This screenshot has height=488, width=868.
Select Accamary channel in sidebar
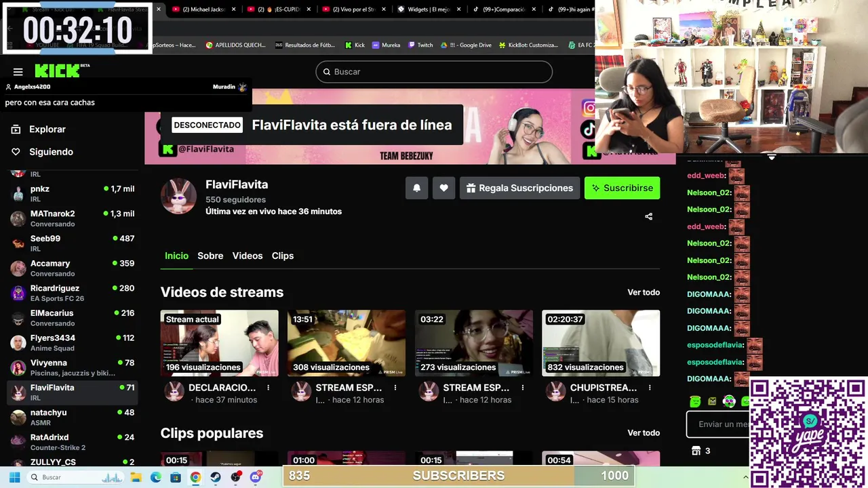click(x=72, y=268)
